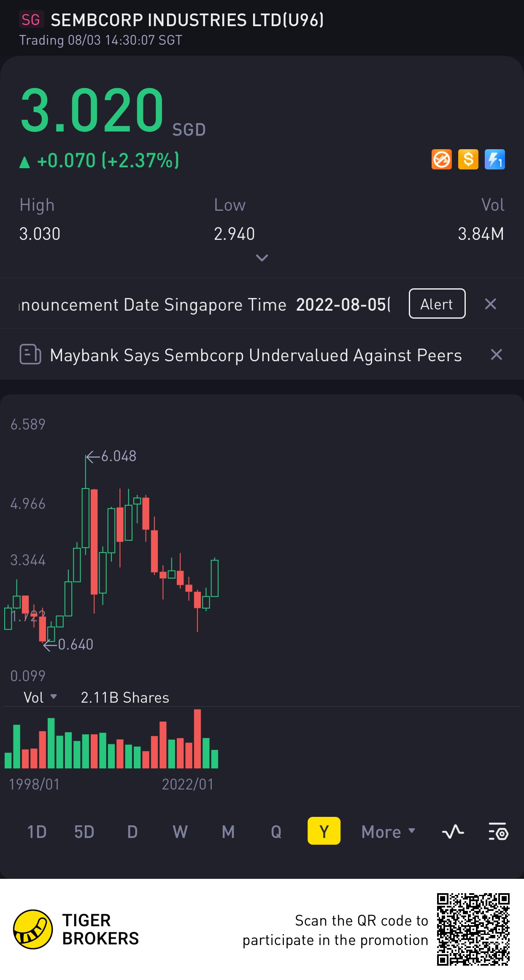The image size is (524, 980).
Task: Scan the promotion QR code
Action: tap(473, 929)
